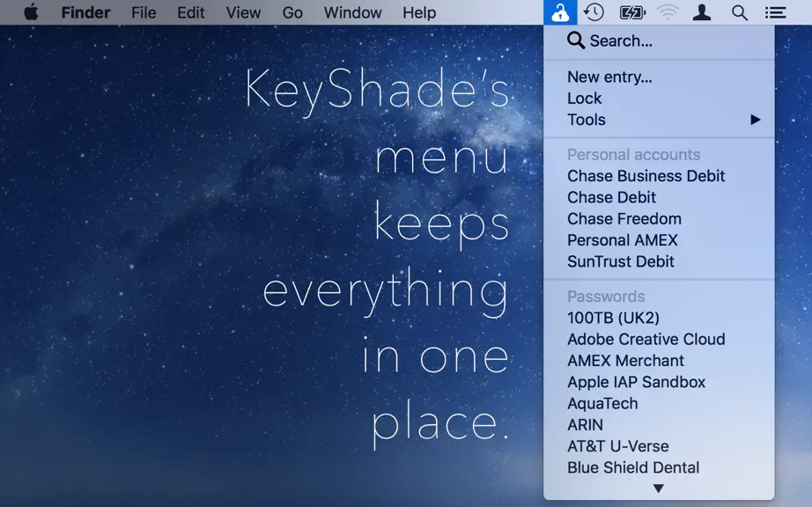The height and width of the screenshot is (507, 812).
Task: Click the magnifier icon beside Search...
Action: tap(575, 40)
